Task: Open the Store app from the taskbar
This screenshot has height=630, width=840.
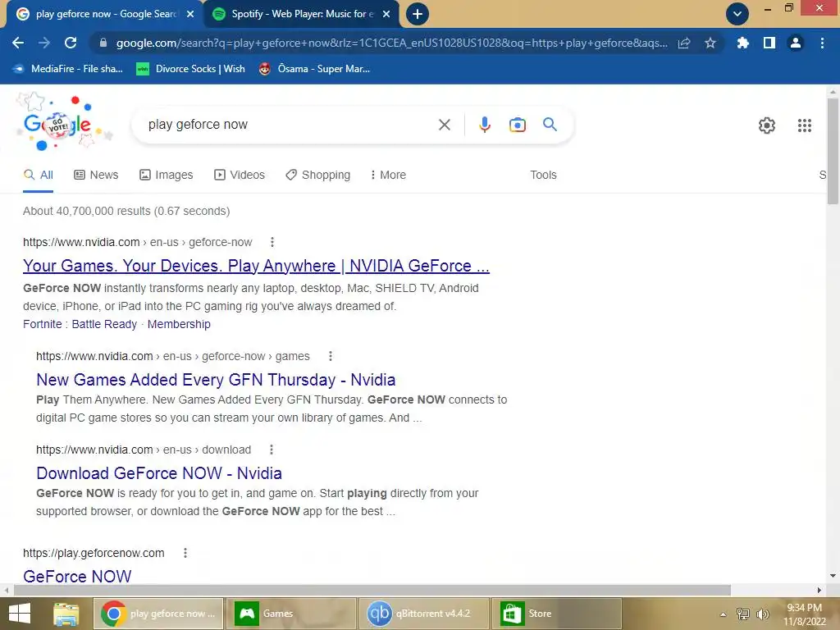Action: pyautogui.click(x=556, y=614)
